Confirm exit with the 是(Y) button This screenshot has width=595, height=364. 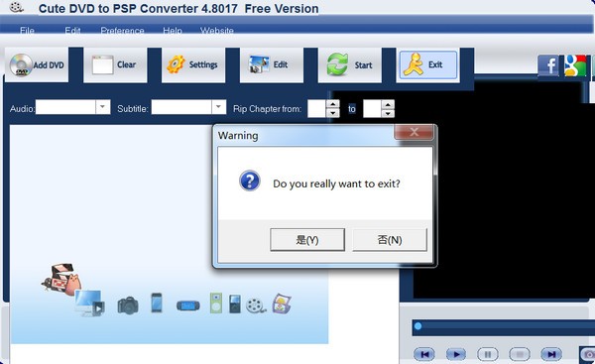pyautogui.click(x=307, y=239)
